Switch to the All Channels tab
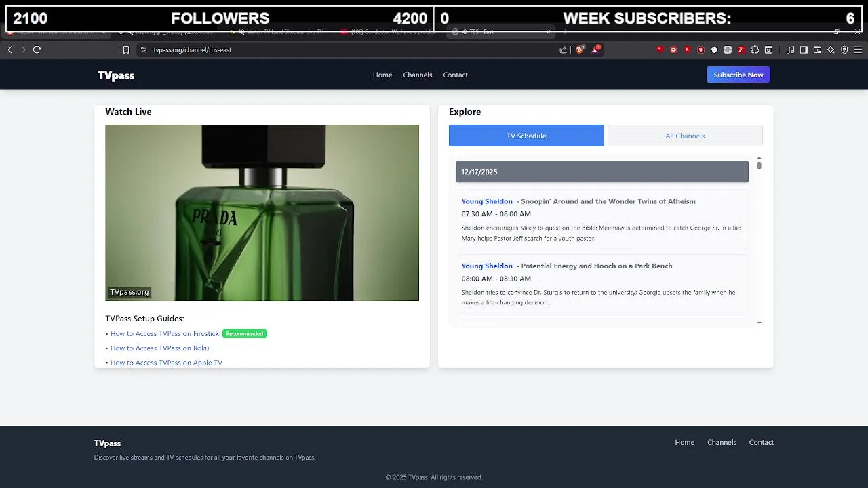This screenshot has width=868, height=488. click(x=685, y=136)
